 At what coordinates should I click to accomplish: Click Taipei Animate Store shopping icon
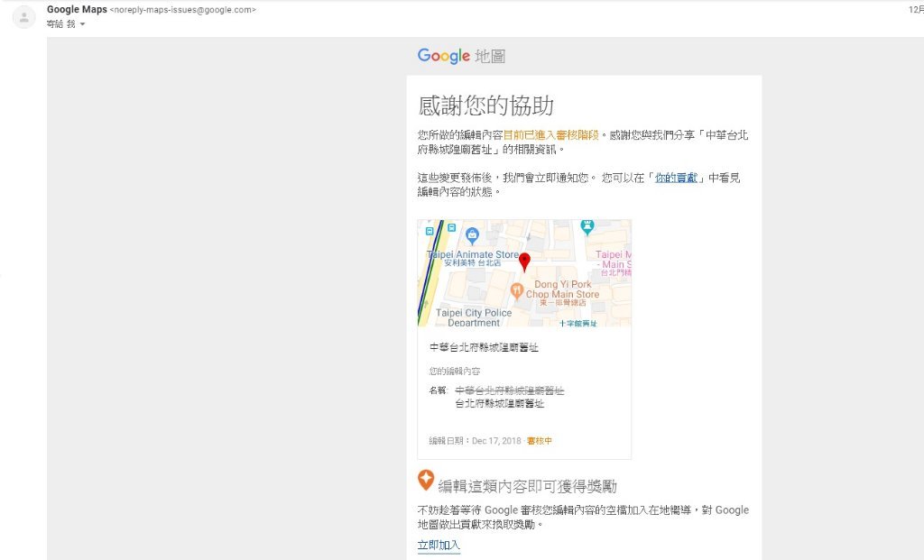(x=472, y=236)
